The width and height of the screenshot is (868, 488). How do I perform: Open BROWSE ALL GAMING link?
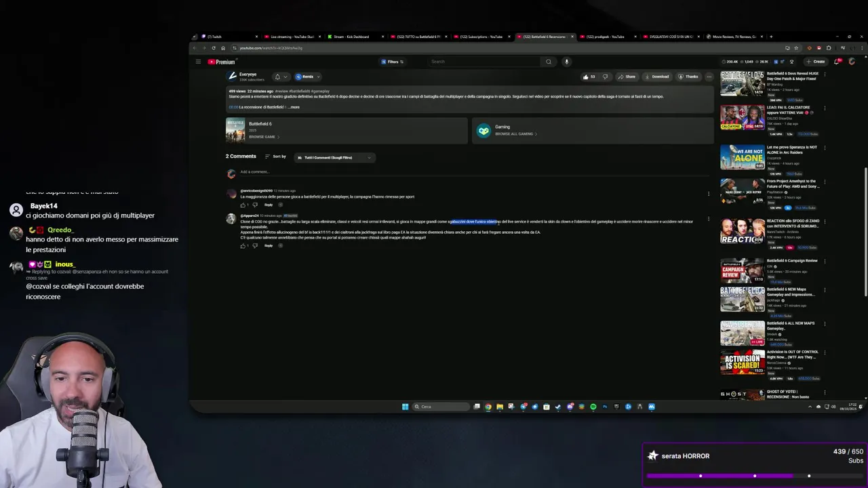(515, 134)
